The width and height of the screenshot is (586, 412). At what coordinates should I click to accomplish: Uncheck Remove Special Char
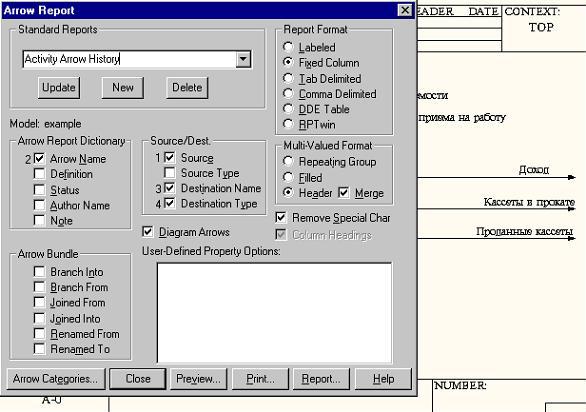[281, 218]
